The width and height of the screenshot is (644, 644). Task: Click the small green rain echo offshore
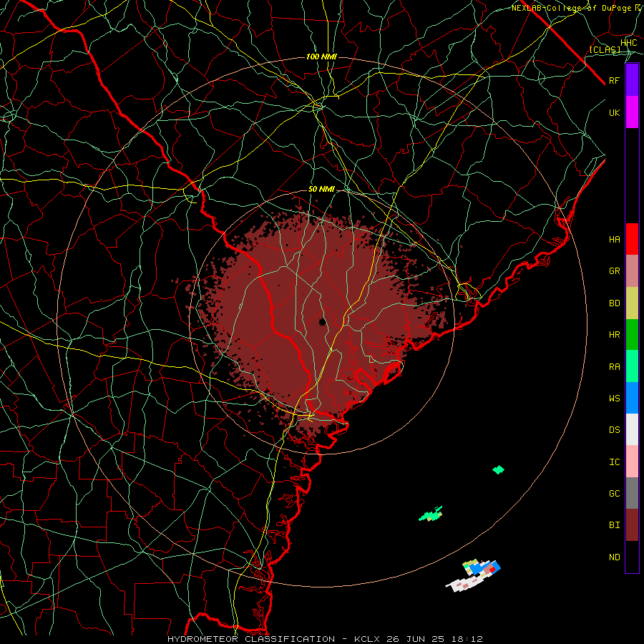pyautogui.click(x=498, y=469)
